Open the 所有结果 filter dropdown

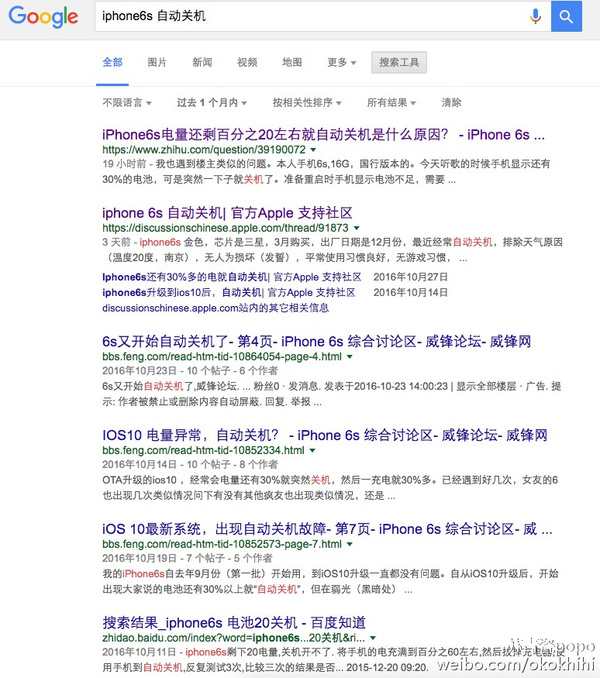(x=391, y=102)
